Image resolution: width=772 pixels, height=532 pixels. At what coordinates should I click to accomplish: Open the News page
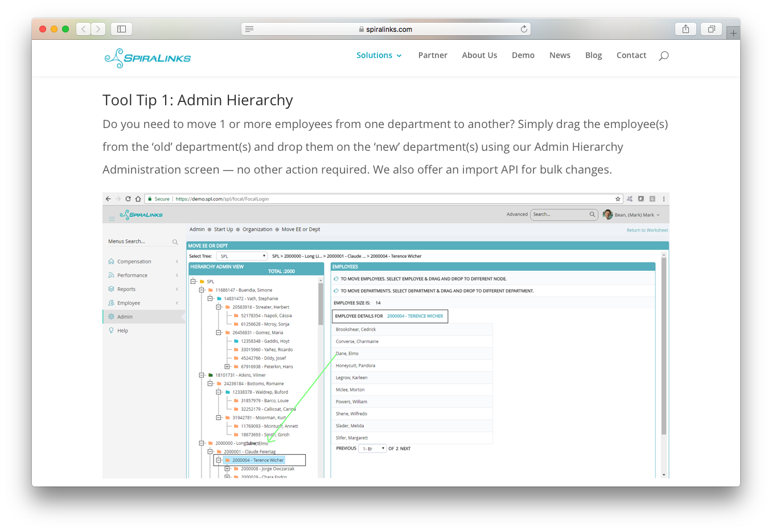[x=560, y=55]
